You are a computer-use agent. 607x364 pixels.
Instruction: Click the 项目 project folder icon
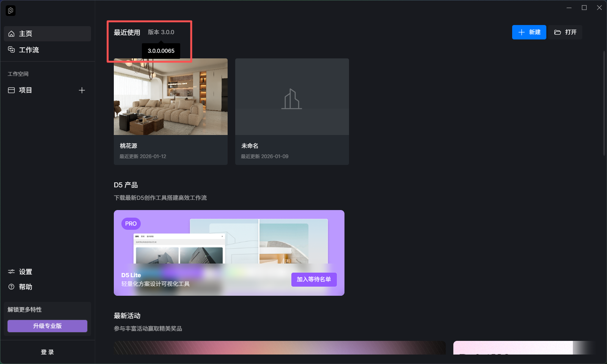click(x=11, y=90)
